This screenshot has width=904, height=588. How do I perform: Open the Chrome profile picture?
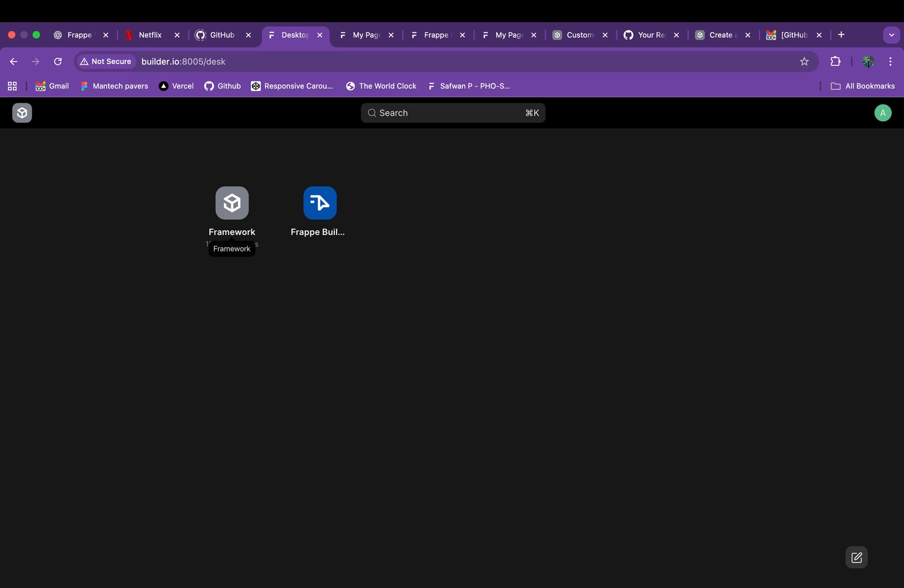[x=868, y=62]
